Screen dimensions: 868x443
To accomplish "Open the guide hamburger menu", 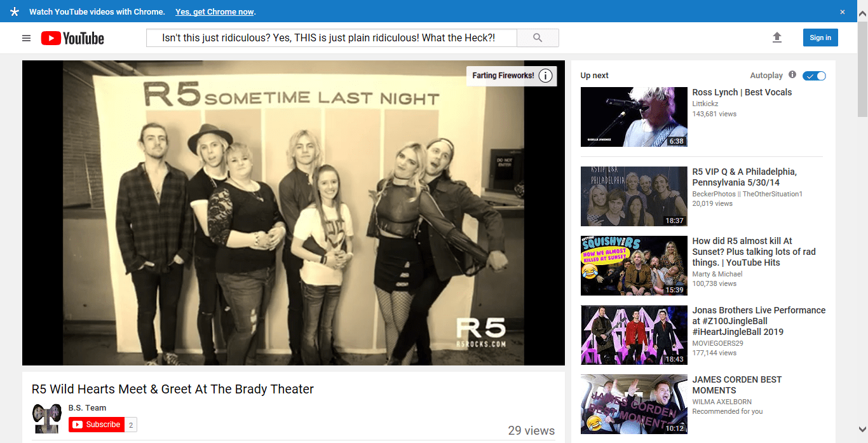I will pyautogui.click(x=26, y=37).
